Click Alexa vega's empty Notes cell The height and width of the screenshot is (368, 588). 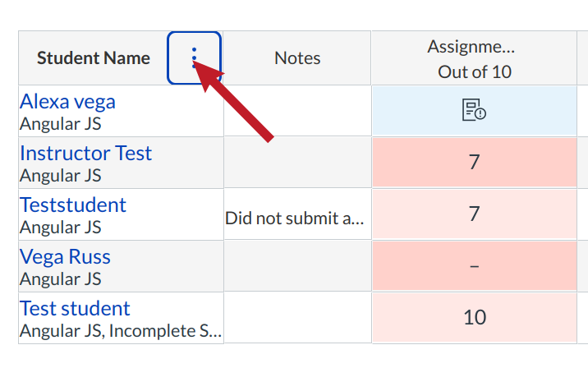tap(297, 110)
